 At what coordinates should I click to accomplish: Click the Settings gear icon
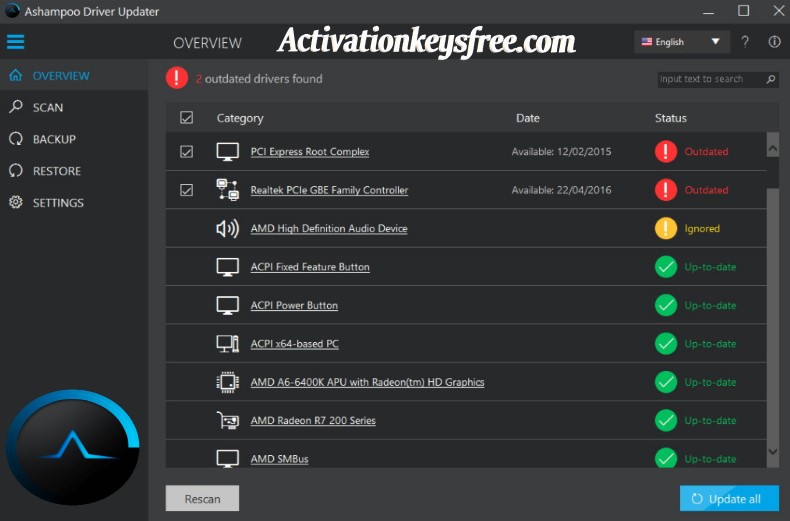pos(16,203)
